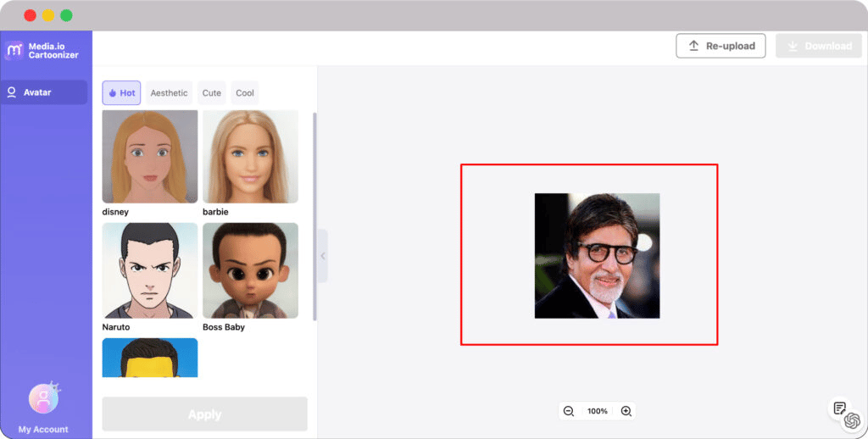Click the Re-upload button
Viewport: 868px width, 439px height.
[721, 46]
